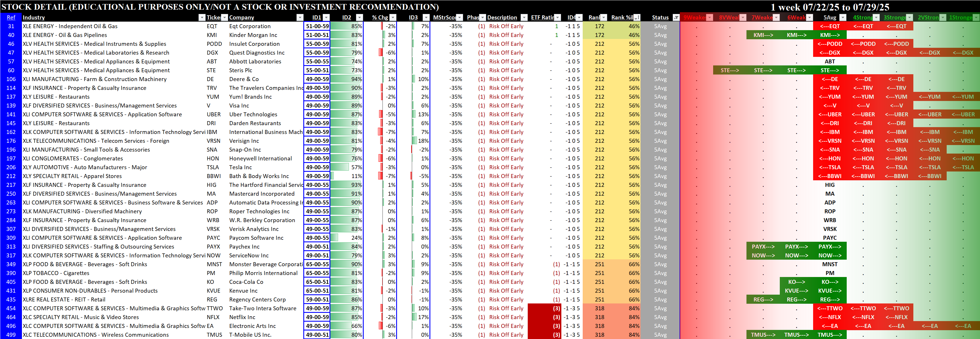Expand the 1Strongest column filter arrow
The image size is (980, 339).
[x=976, y=17]
